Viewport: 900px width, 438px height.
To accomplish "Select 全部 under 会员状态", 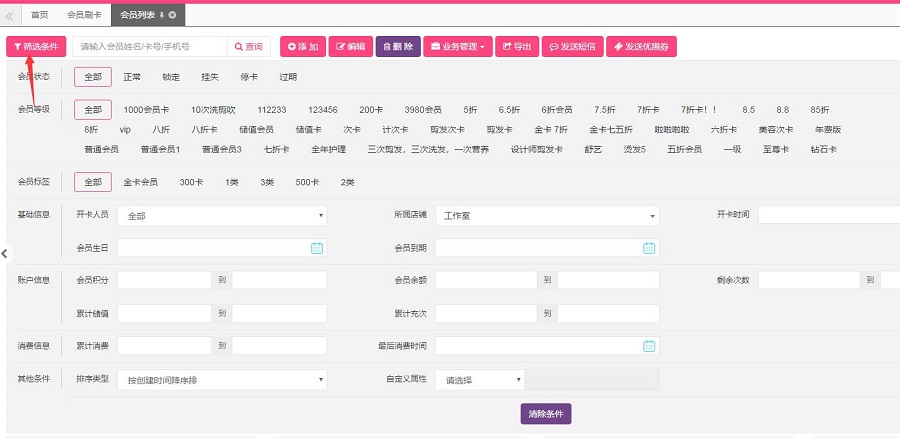I will 93,77.
